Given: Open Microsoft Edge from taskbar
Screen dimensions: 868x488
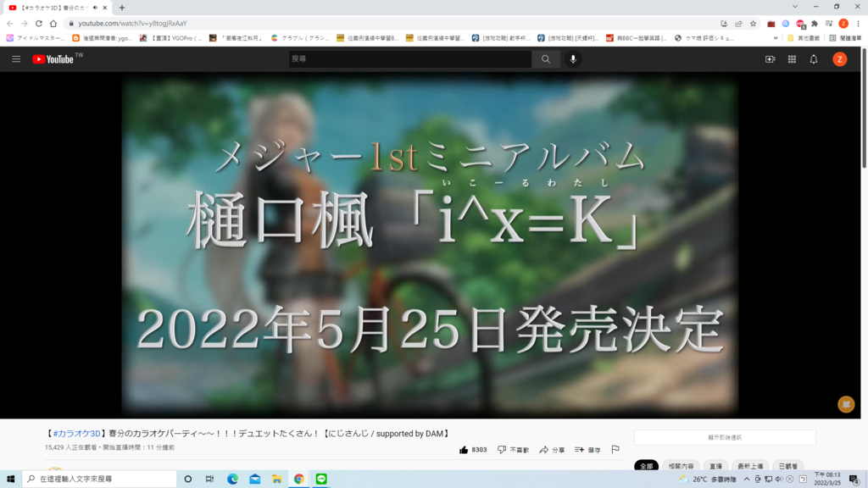Looking at the screenshot, I should pyautogui.click(x=232, y=480).
